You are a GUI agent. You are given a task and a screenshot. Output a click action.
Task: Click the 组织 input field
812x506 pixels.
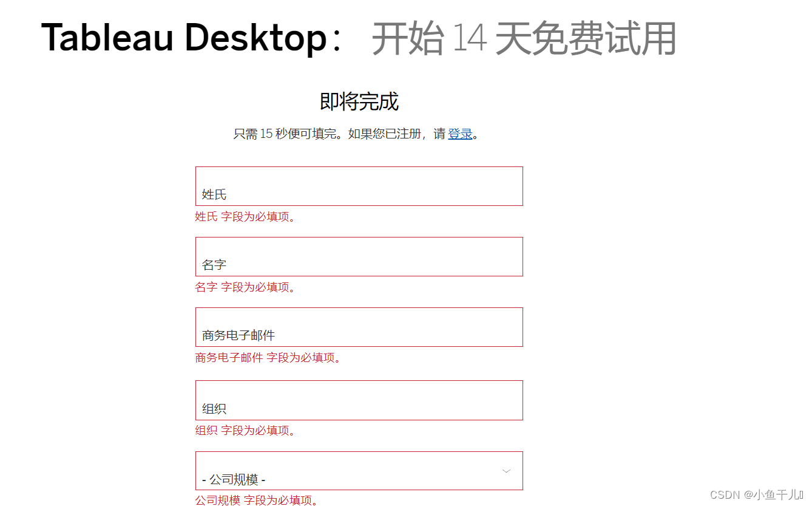[359, 400]
